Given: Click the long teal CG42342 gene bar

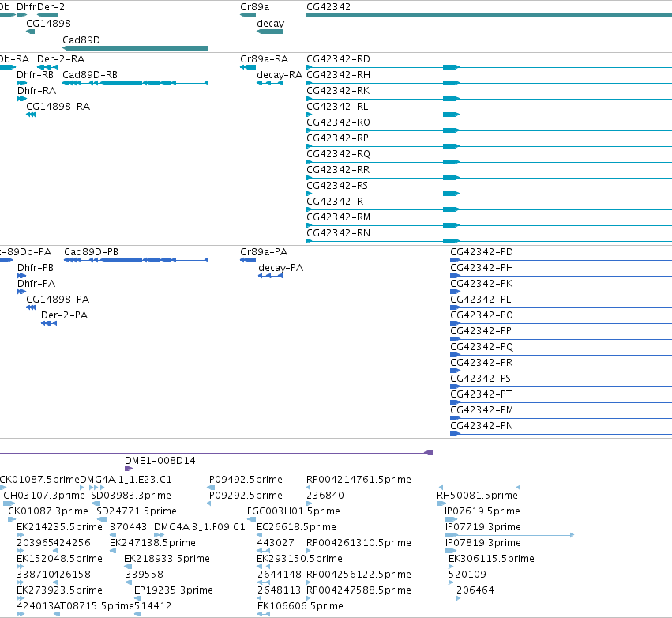Looking at the screenshot, I should coord(489,15).
